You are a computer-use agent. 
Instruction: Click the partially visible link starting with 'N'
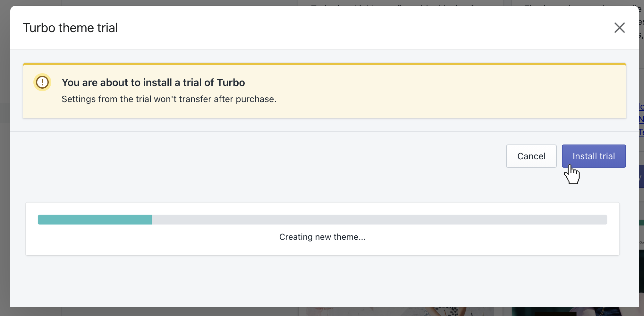point(641,119)
